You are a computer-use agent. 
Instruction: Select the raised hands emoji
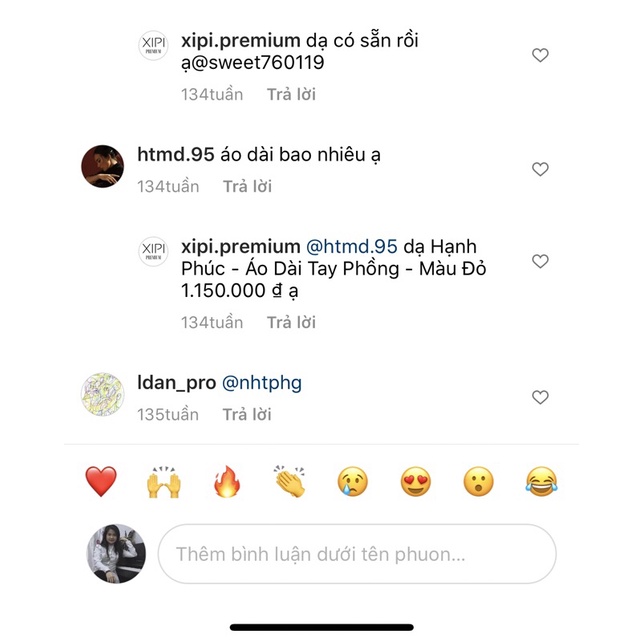tap(163, 483)
